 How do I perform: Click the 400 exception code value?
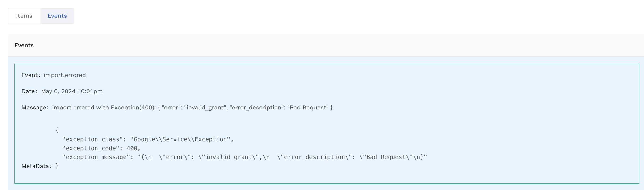pyautogui.click(x=132, y=148)
